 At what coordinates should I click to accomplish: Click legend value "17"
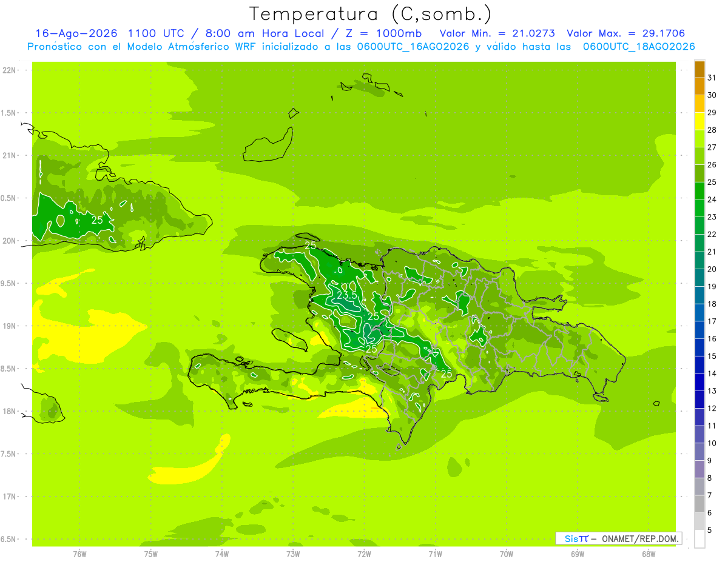712,321
